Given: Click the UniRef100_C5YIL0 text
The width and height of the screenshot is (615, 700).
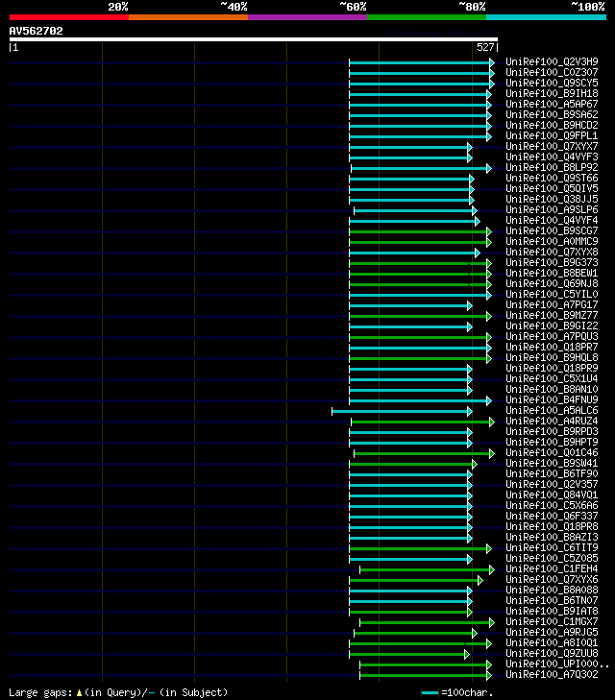Looking at the screenshot, I should 552,294.
